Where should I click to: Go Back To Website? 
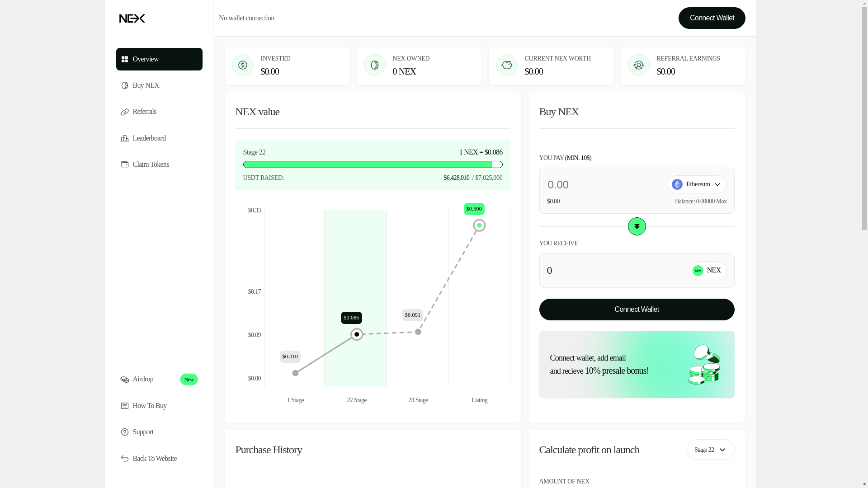[x=159, y=459]
